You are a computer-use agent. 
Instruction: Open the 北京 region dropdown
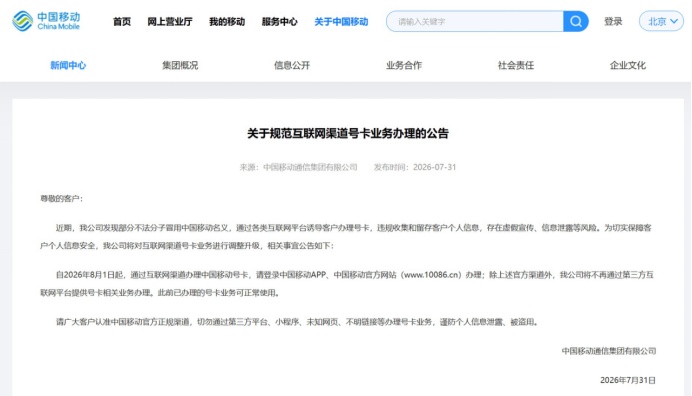[661, 21]
